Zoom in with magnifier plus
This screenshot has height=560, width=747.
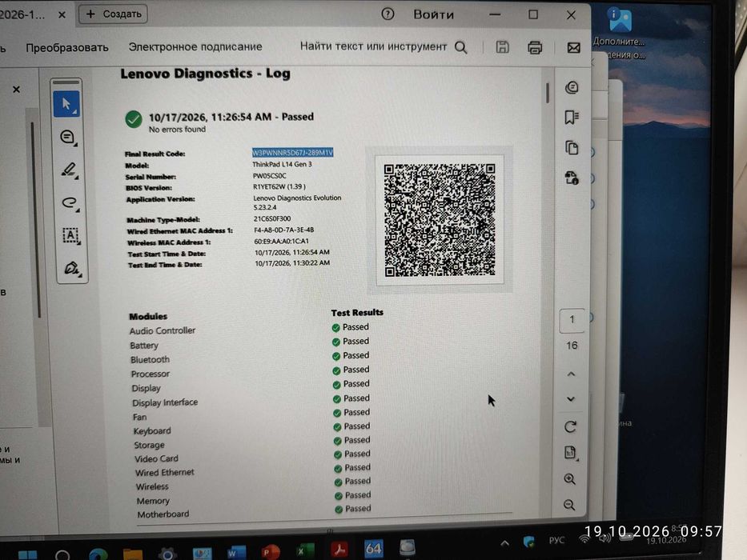pyautogui.click(x=569, y=479)
